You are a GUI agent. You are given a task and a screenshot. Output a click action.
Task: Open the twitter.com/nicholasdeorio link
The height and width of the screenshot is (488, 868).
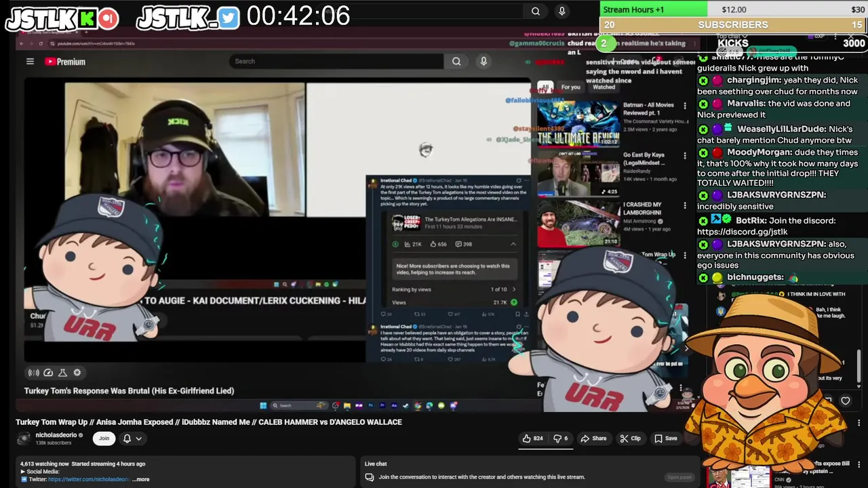coord(89,479)
